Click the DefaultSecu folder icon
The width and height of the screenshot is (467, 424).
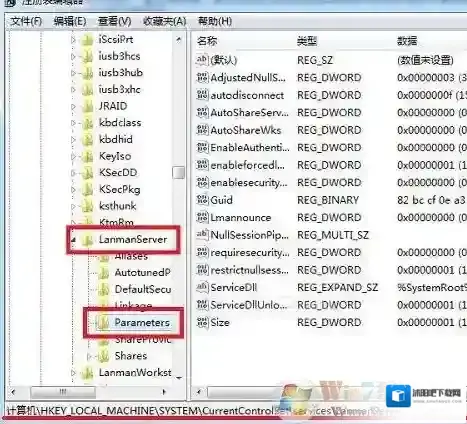tap(103, 290)
